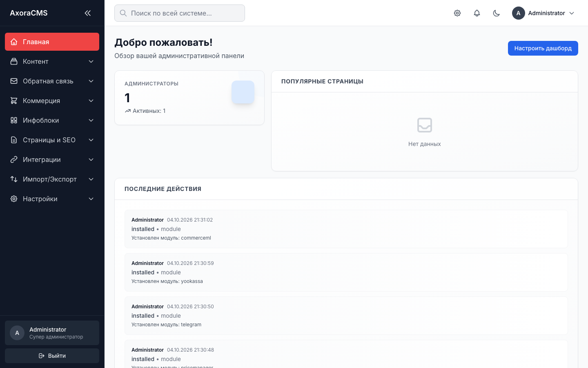The height and width of the screenshot is (368, 588).
Task: Open the Настройки menu item
Action: pos(52,199)
